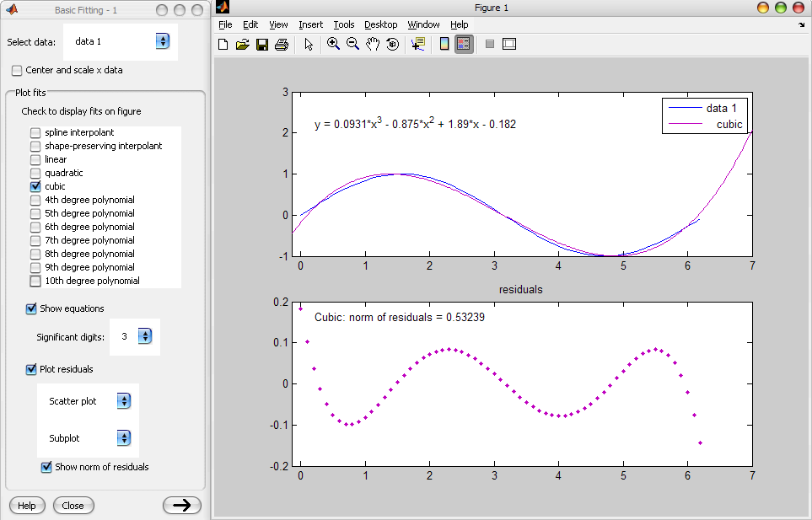Turn off Show norm of residuals
Screen dimensions: 812x520
46,467
